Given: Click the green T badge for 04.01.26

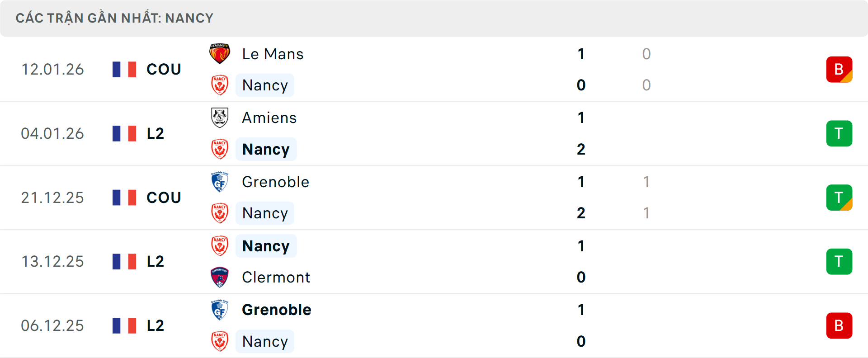Looking at the screenshot, I should tap(839, 133).
